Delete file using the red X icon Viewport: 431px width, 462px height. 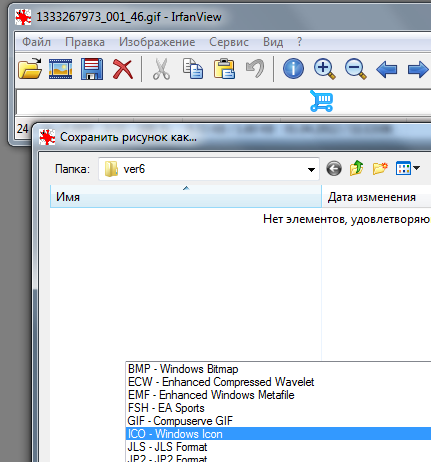coord(123,69)
